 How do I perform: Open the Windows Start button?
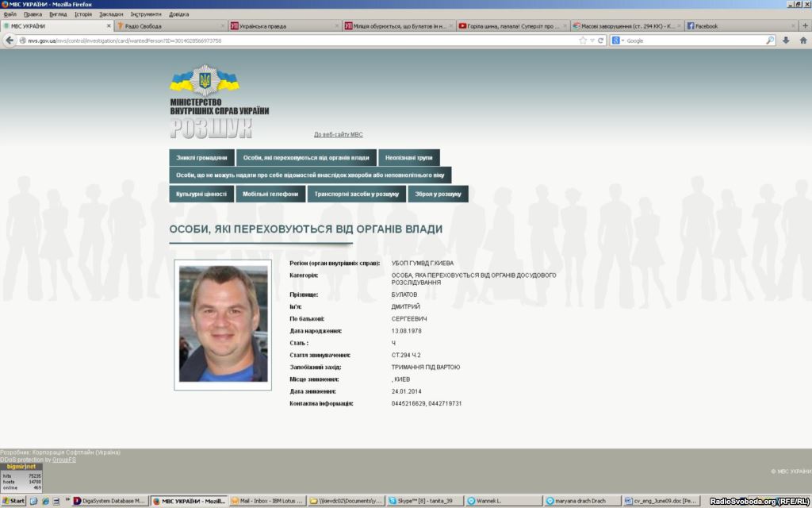(x=13, y=501)
